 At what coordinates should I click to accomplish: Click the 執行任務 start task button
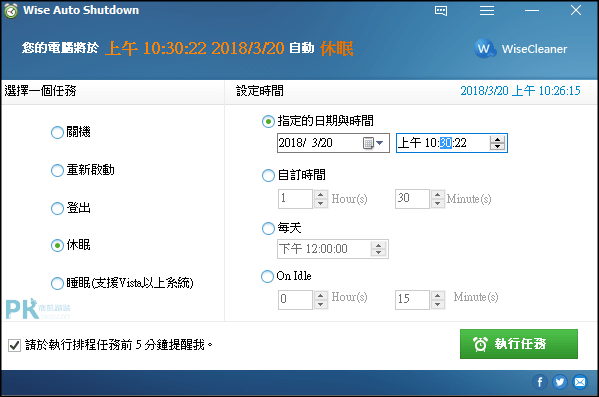pos(519,344)
